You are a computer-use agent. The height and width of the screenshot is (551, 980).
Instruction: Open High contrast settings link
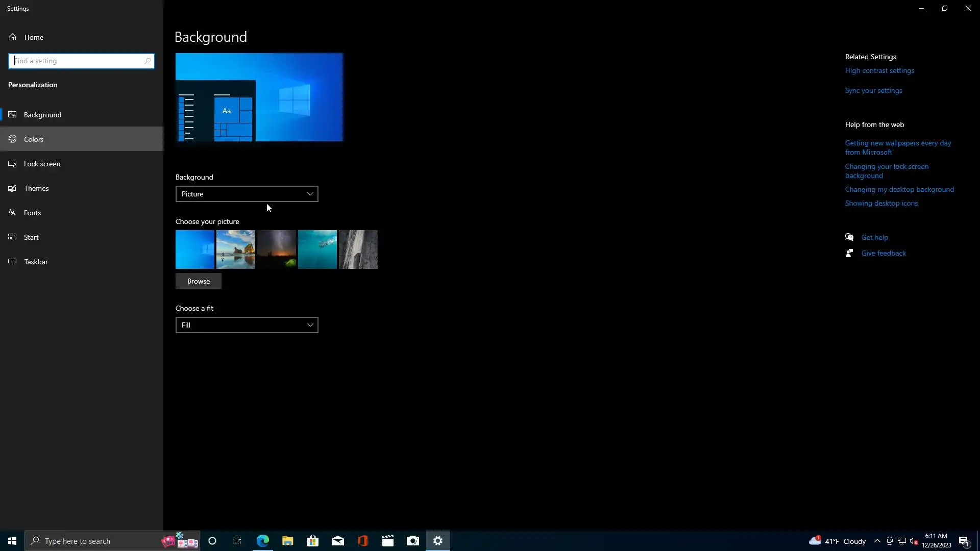(879, 71)
